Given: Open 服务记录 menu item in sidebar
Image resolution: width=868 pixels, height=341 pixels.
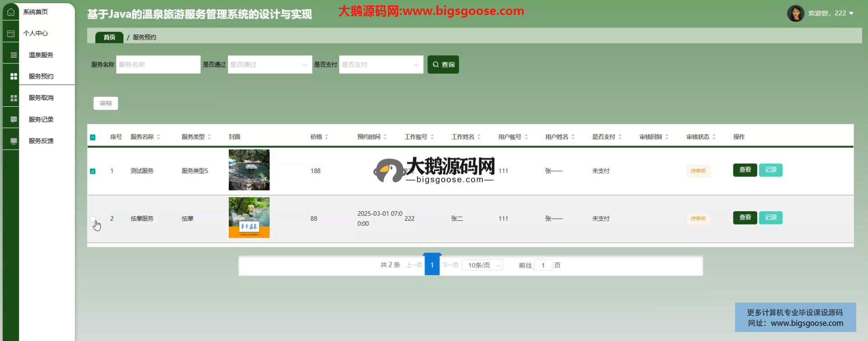Looking at the screenshot, I should [41, 119].
